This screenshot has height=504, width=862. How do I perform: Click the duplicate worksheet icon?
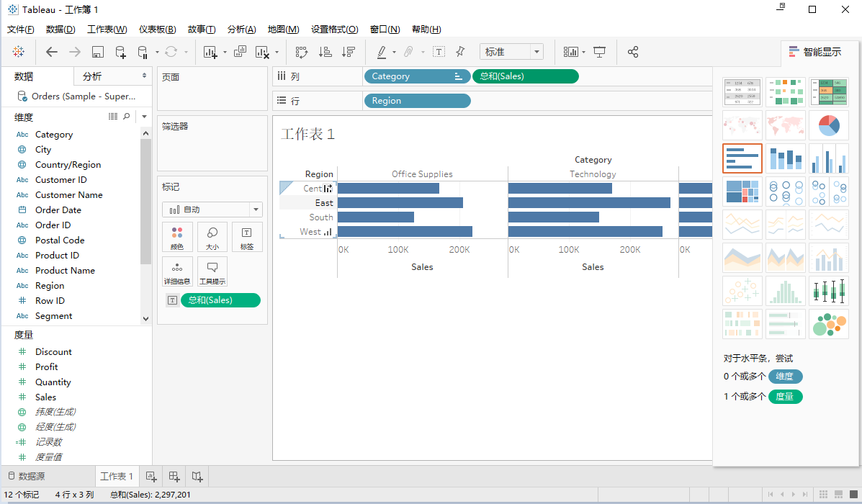point(241,52)
